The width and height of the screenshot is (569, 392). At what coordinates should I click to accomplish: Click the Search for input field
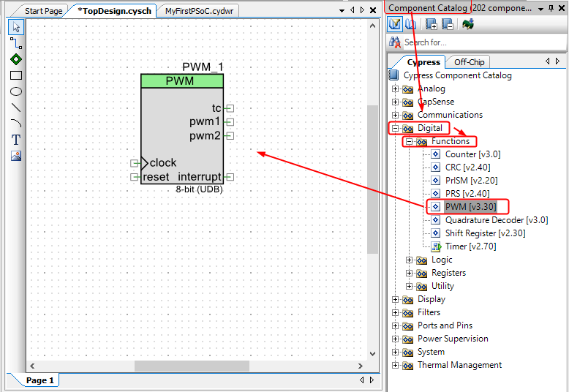(475, 42)
